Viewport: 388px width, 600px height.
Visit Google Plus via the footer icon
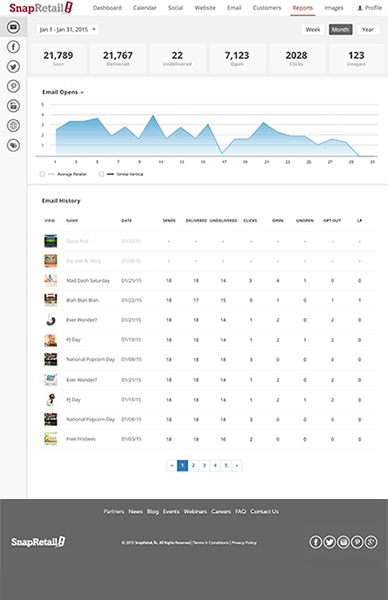(x=371, y=542)
